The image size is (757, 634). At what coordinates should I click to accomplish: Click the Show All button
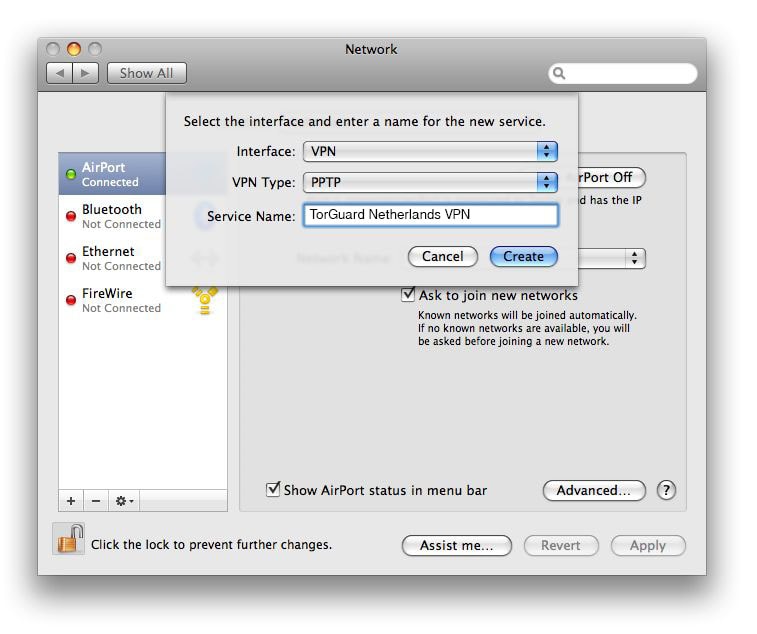tap(147, 73)
